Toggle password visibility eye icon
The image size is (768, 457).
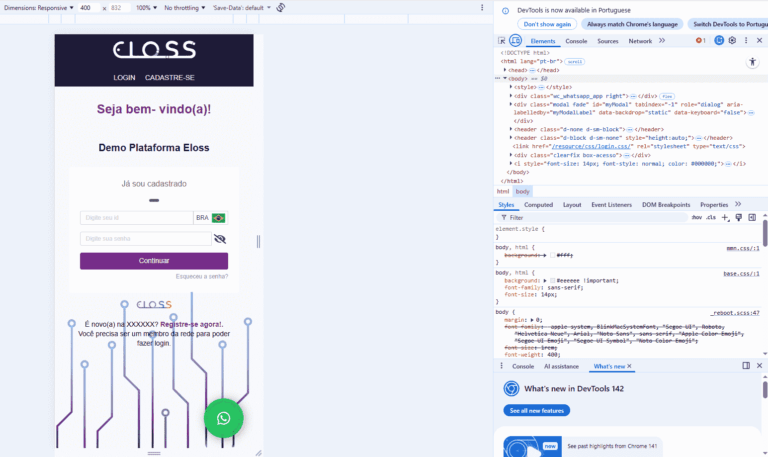(x=220, y=239)
